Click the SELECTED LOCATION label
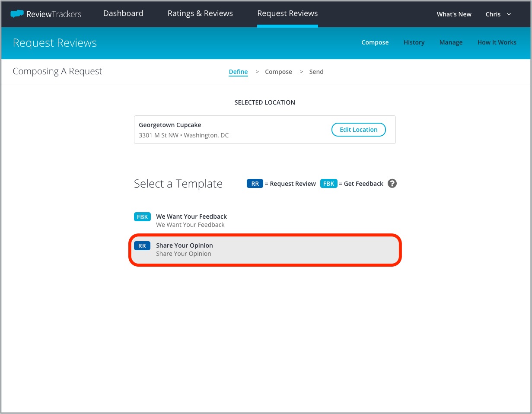The width and height of the screenshot is (532, 414). (x=265, y=102)
